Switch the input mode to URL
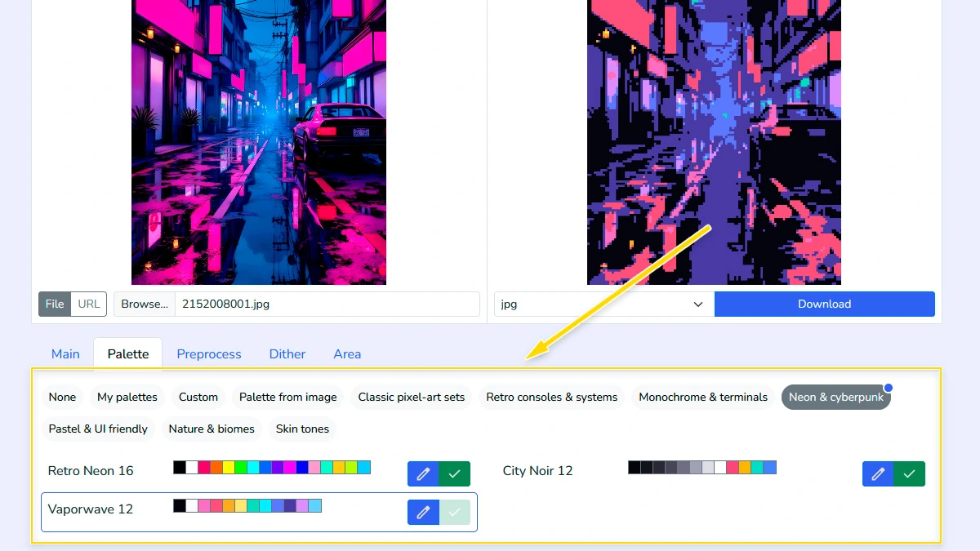Screen dimensions: 980x551 [x=89, y=304]
